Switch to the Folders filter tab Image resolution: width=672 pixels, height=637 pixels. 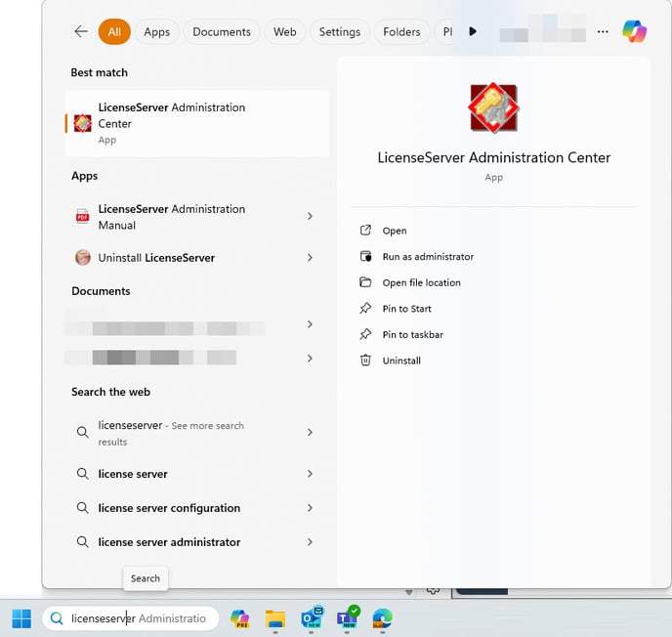(x=401, y=31)
